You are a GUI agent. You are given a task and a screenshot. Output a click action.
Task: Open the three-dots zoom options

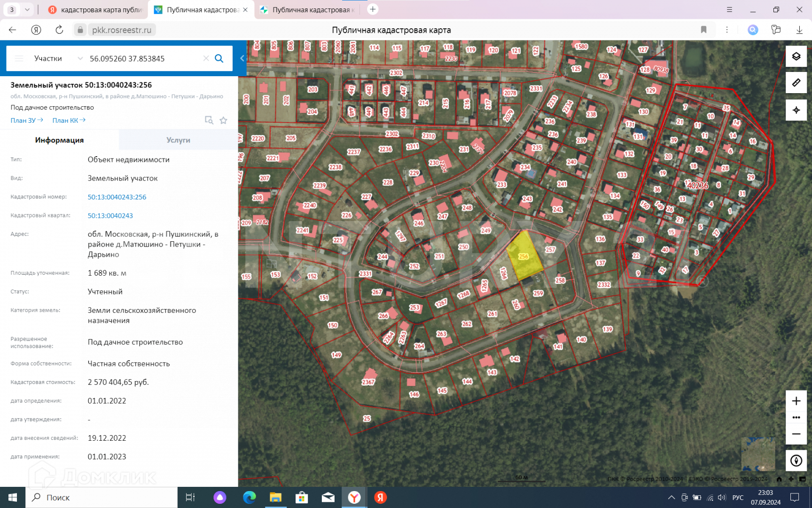(x=796, y=417)
